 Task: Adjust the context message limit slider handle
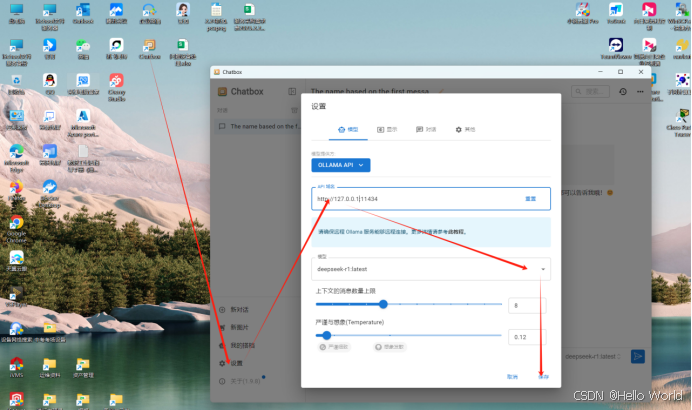pos(383,304)
